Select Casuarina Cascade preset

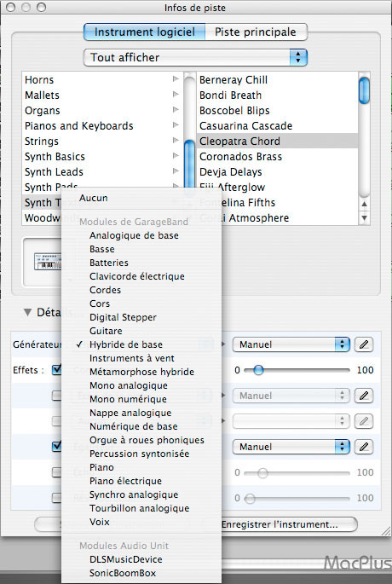(245, 126)
